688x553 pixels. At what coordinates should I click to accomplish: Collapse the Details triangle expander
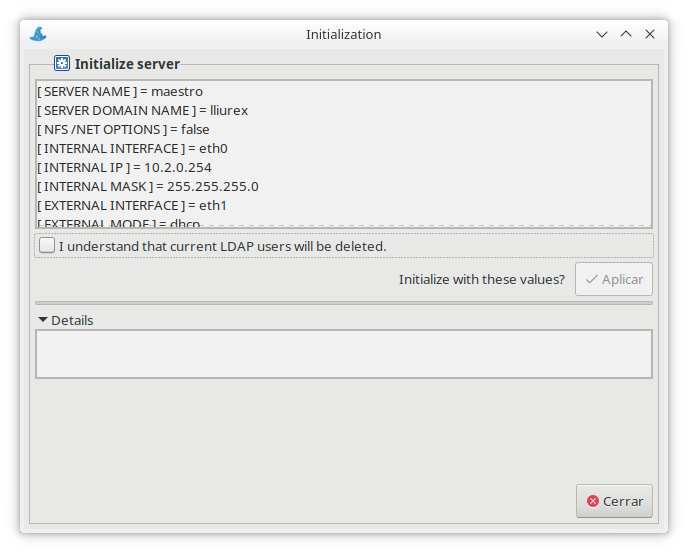[43, 320]
